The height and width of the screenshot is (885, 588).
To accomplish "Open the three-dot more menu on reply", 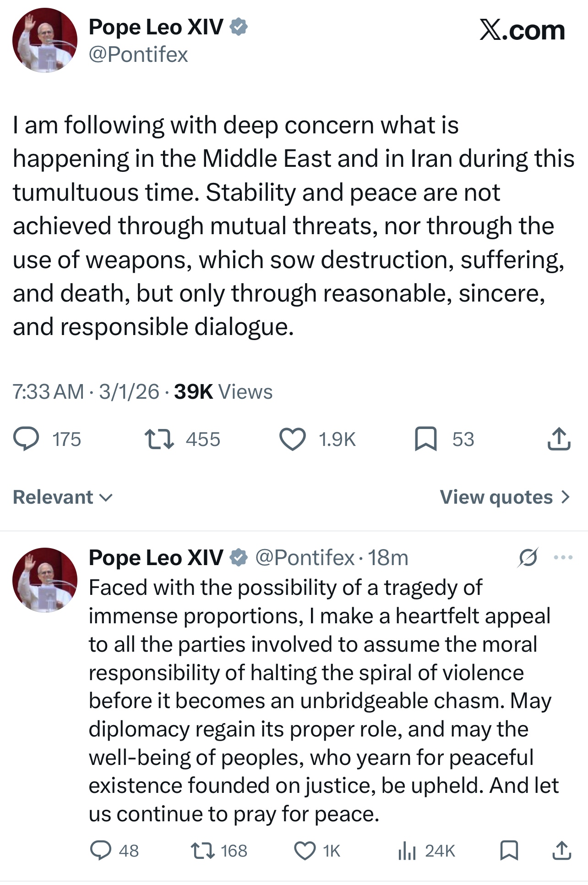I will point(563,557).
